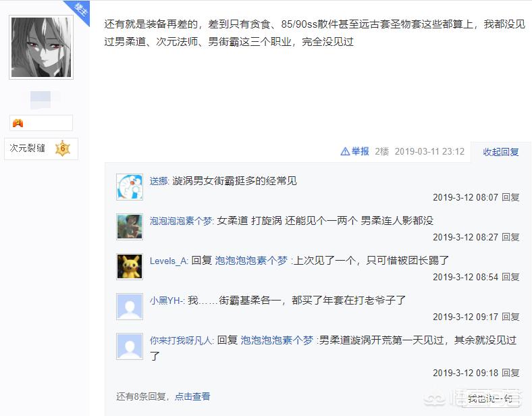Viewport: 532px width, 416px height.
Task: Reply to the 09:17 comment
Action: point(510,317)
